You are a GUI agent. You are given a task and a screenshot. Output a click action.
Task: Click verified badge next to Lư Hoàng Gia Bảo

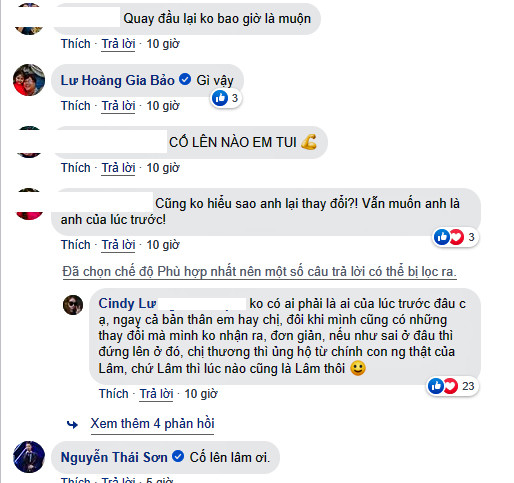click(x=185, y=80)
